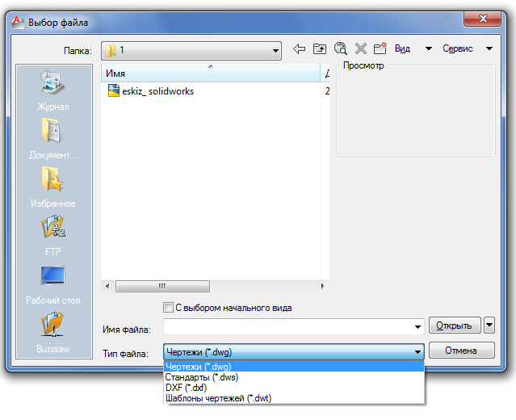Click into the Имя файла input field

tap(294, 327)
